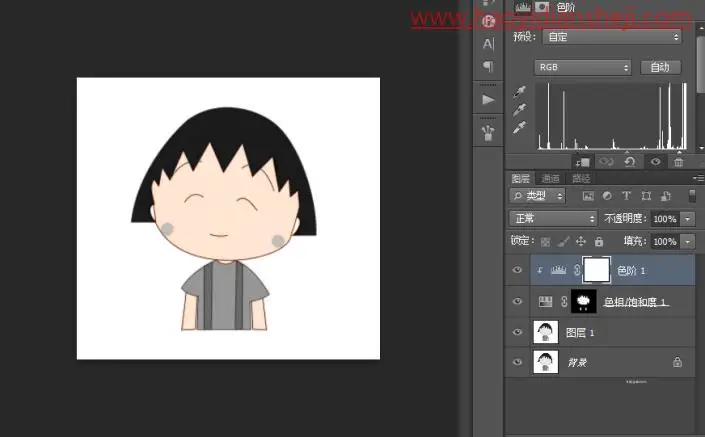The image size is (705, 437).
Task: Open the 填充 fill slider arrow
Action: 687,242
